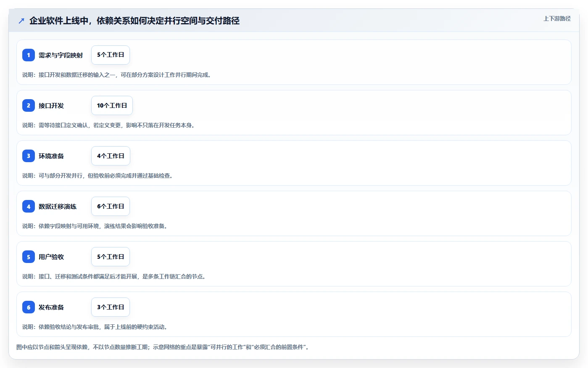Screen dimensions: 588x368
Task: Click the 6个工作日 duration chip
Action: [x=111, y=206]
